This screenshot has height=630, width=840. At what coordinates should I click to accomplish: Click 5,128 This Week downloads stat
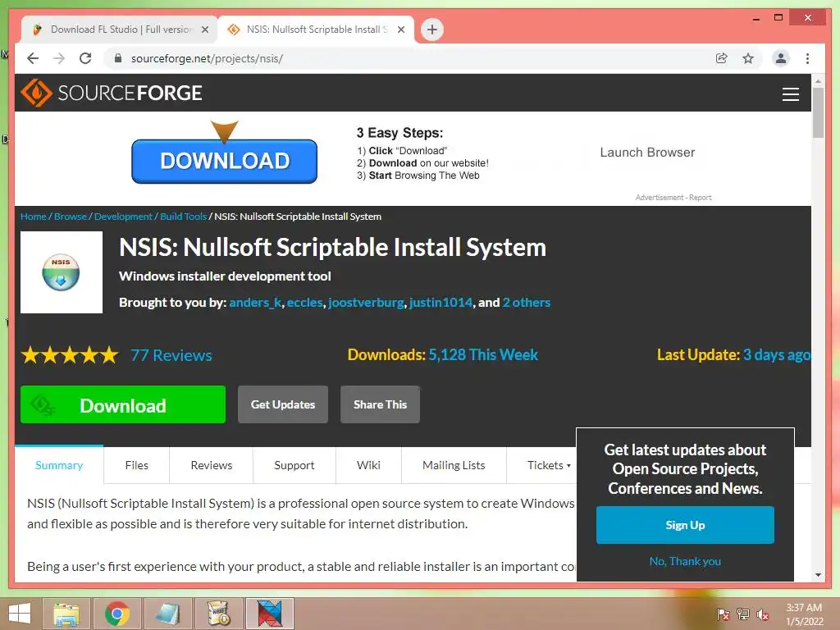coord(483,354)
